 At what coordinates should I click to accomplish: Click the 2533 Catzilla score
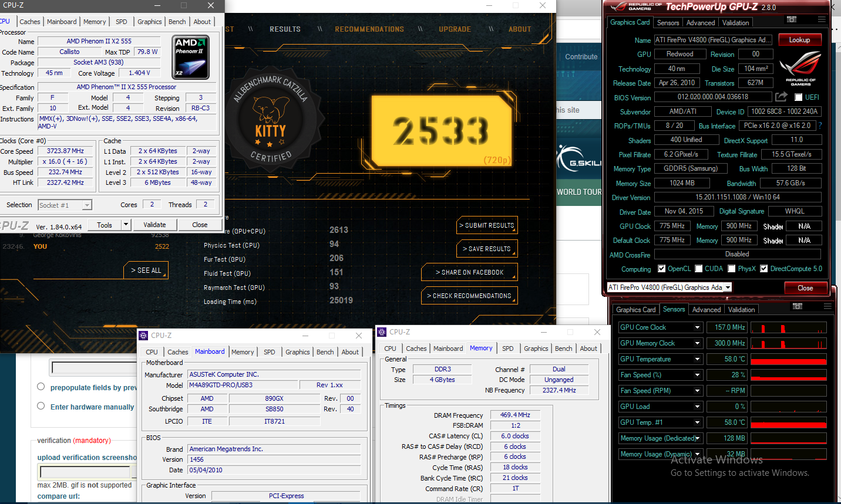point(440,130)
